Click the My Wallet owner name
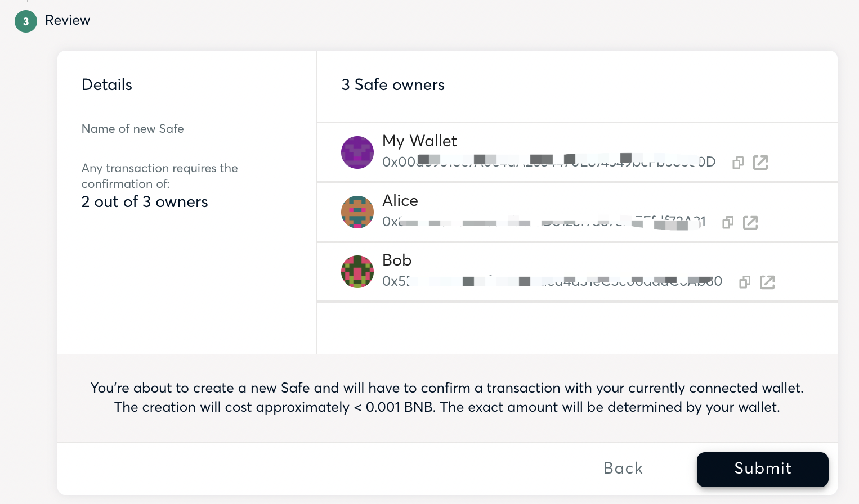Image resolution: width=859 pixels, height=504 pixels. pos(419,141)
